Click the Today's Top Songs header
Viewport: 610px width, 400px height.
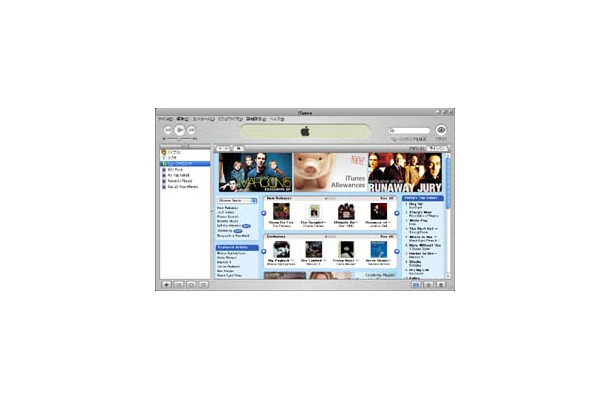click(x=422, y=198)
